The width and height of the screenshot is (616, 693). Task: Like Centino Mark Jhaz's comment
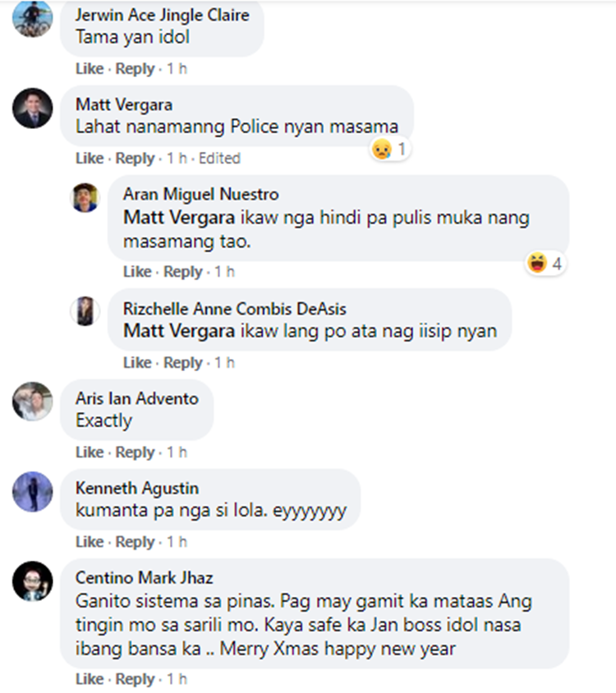point(90,679)
